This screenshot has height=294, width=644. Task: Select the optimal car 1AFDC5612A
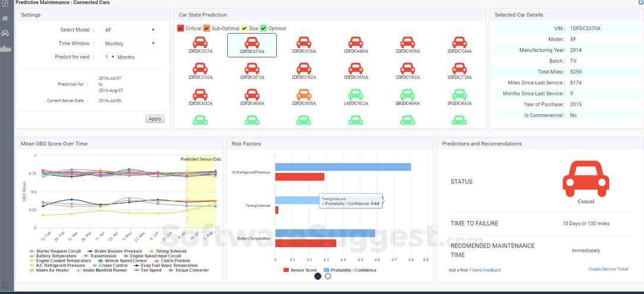coord(355,94)
